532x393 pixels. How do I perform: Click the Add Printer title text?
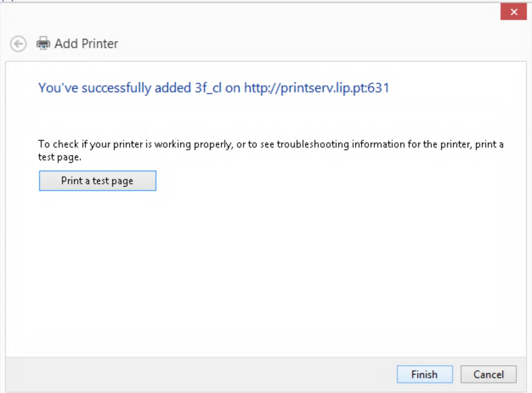[86, 43]
